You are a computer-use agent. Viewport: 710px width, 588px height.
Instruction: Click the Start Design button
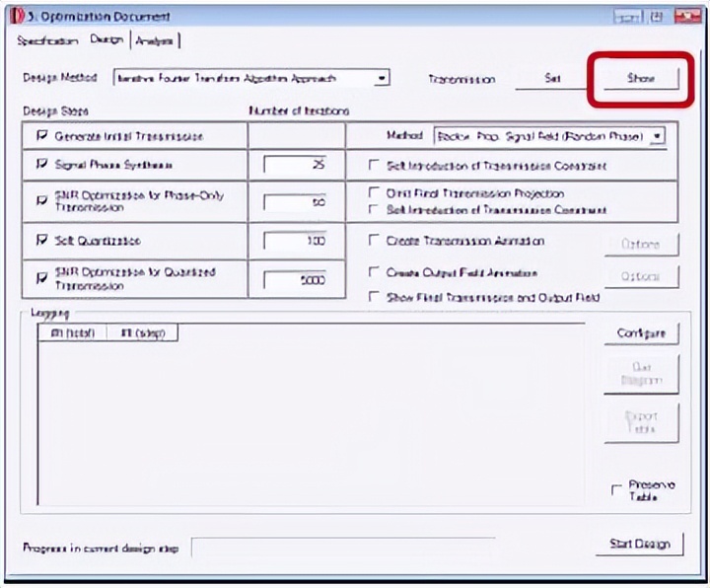[x=639, y=544]
